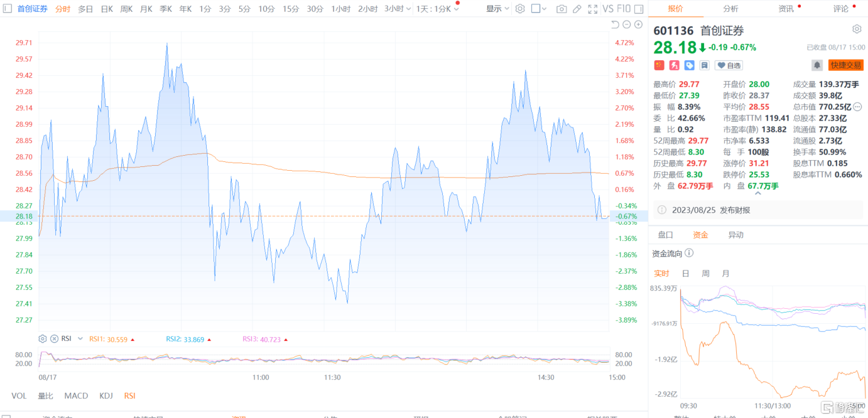The height and width of the screenshot is (418, 868).
Task: Expand the 3小时 period dropdown
Action: point(409,9)
